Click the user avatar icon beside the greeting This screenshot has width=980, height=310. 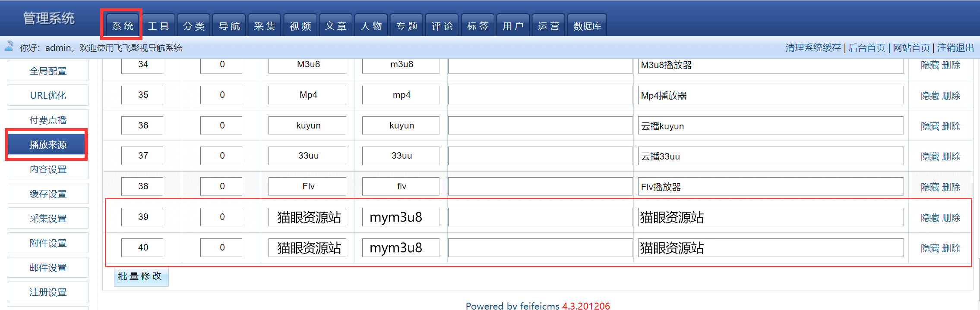(9, 46)
